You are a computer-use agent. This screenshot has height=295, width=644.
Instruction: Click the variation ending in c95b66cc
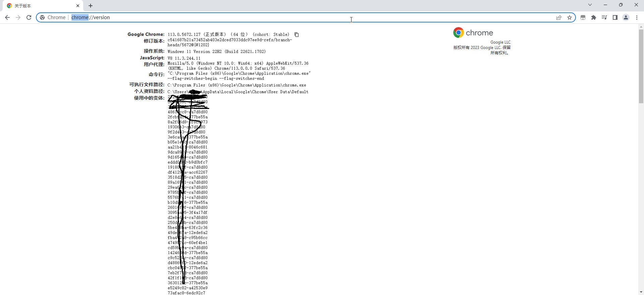187,238
